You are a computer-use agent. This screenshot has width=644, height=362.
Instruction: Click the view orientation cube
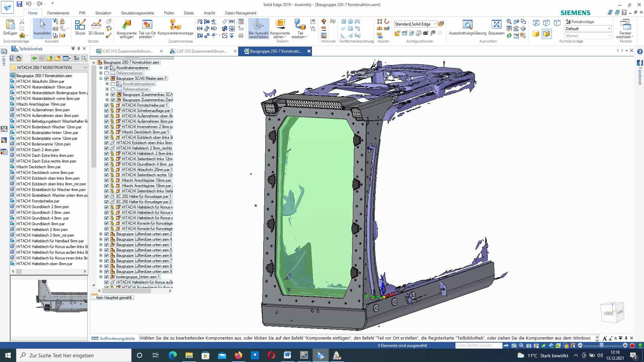coord(613,312)
